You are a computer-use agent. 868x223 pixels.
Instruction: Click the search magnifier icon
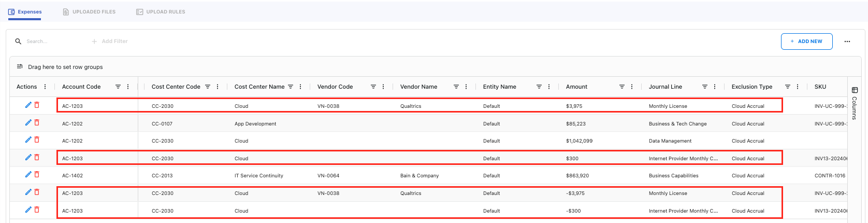18,41
